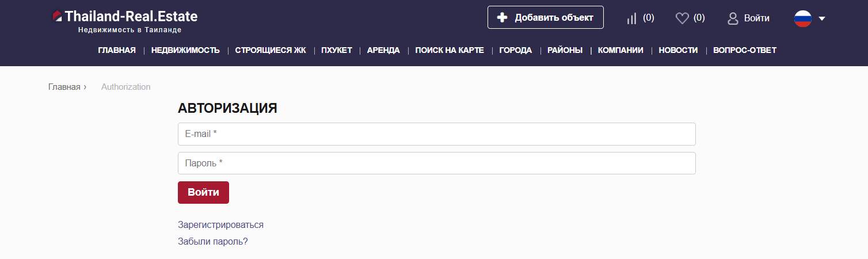Expand the language dropdown arrow
The width and height of the screenshot is (868, 259).
point(822,18)
